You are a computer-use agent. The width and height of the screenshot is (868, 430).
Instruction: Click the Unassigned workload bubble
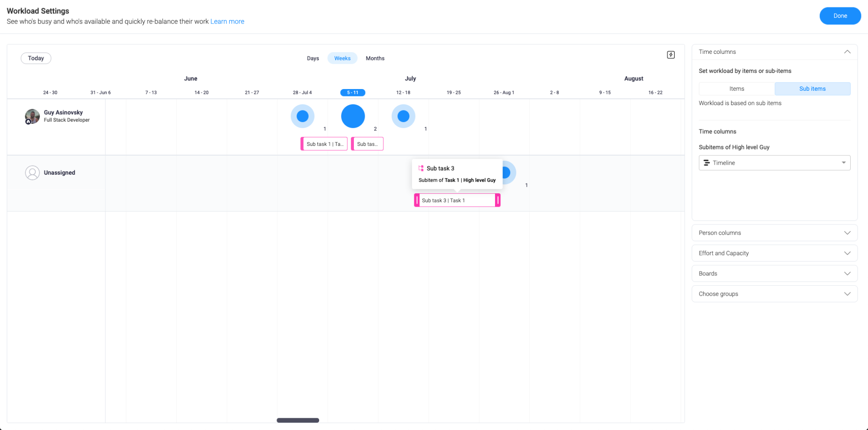[x=509, y=172]
